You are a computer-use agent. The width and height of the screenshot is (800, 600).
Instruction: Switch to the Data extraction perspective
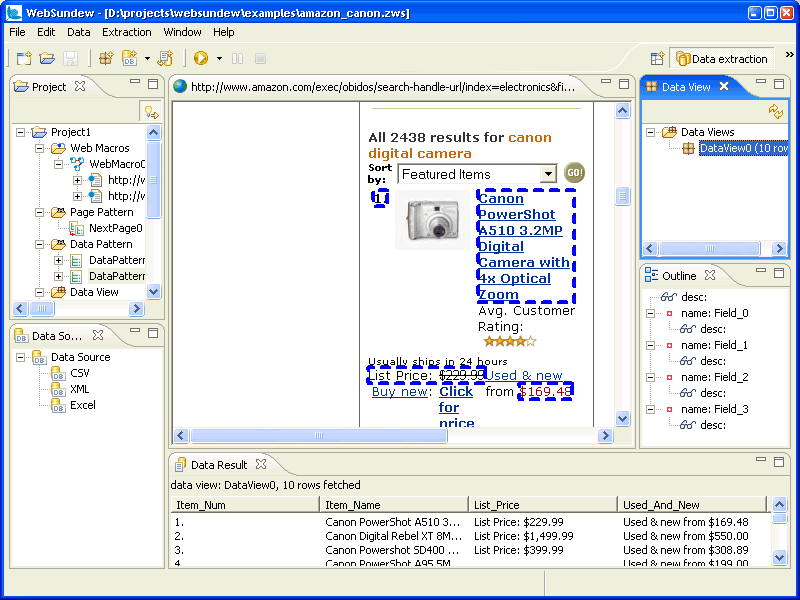coord(721,59)
